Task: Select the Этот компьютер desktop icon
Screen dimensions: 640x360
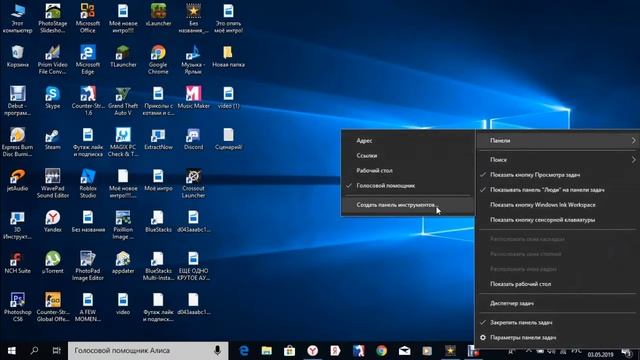Action: click(18, 18)
